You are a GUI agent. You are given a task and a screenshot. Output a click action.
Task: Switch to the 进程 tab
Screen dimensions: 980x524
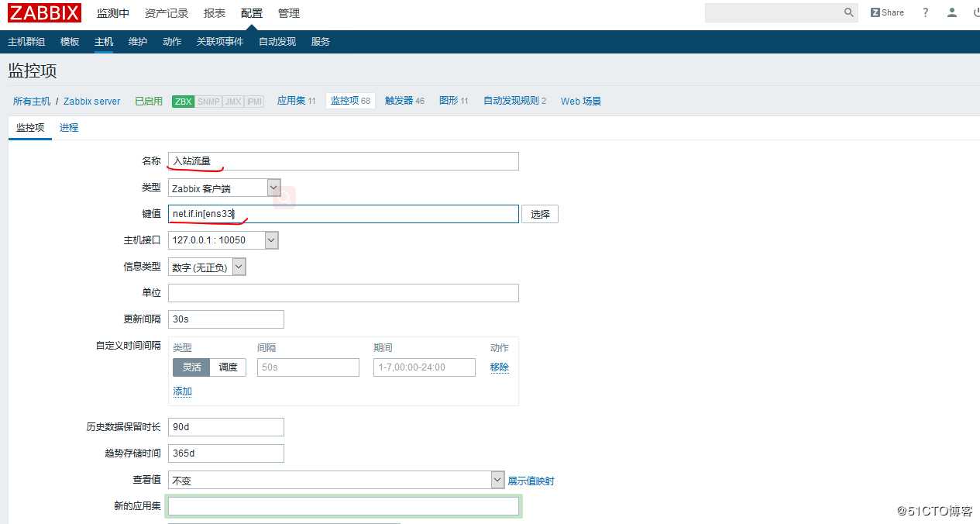click(x=69, y=128)
